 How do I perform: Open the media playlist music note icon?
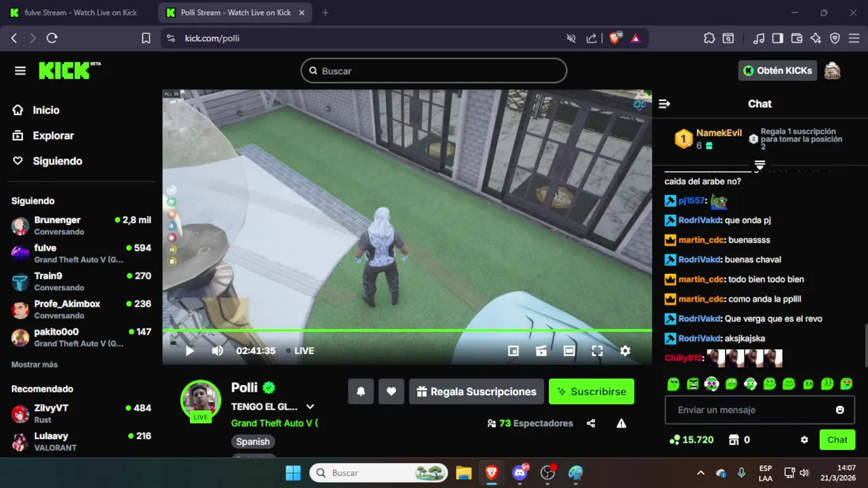[x=759, y=38]
